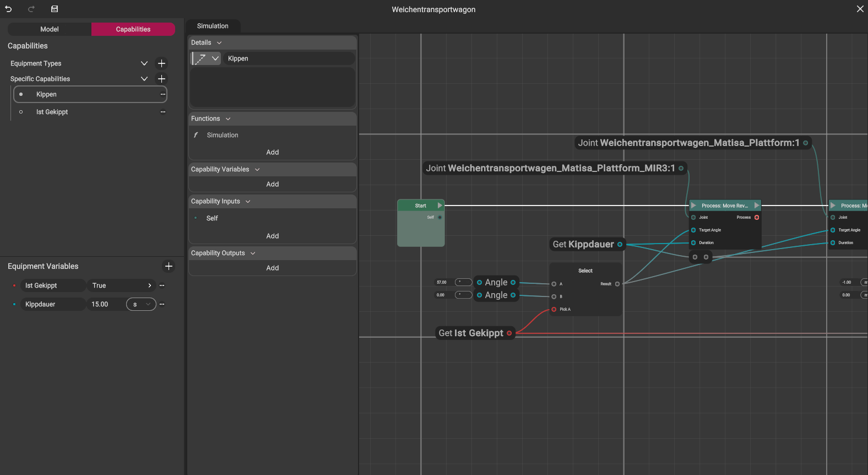Click the undo arrow icon

tap(8, 9)
